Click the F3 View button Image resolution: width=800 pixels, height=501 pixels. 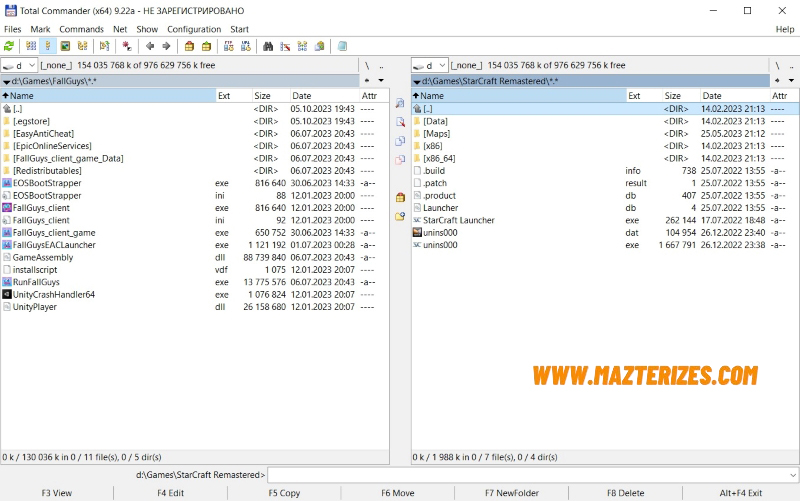57,493
